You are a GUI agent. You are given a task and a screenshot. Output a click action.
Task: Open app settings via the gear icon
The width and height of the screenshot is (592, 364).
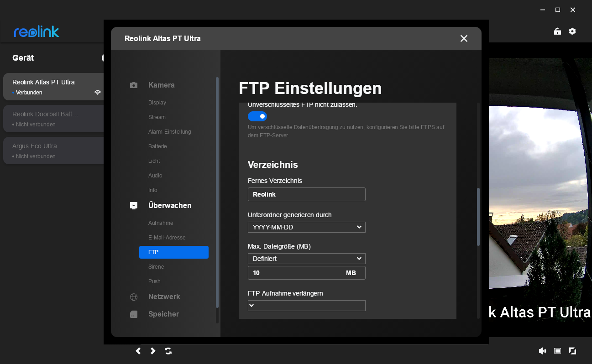(572, 31)
